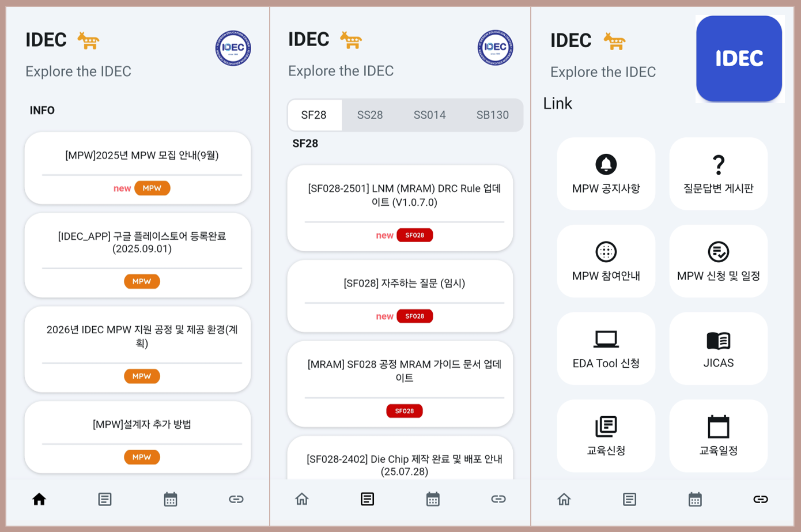Open the question mark 질문답변 게시판 icon
801x532 pixels.
pyautogui.click(x=718, y=165)
